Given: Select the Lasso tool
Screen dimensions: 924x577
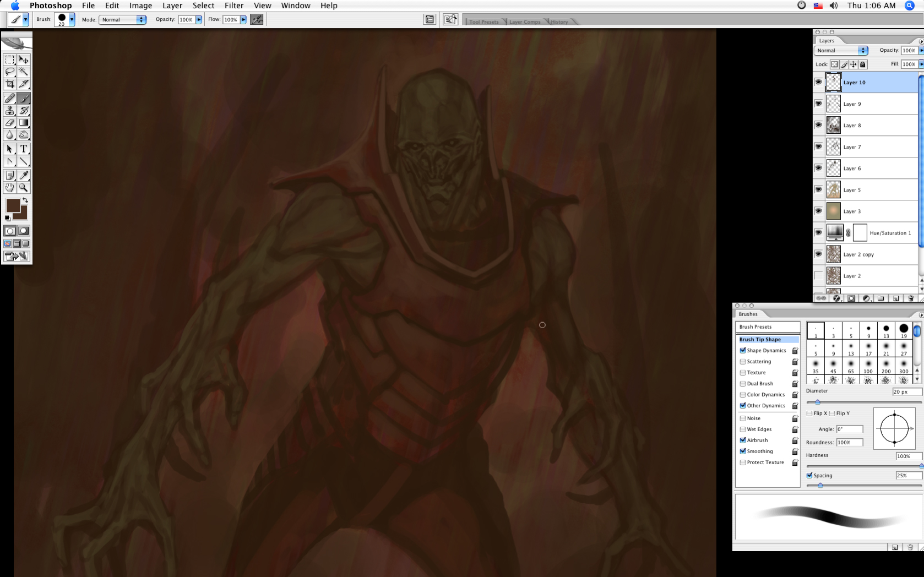Looking at the screenshot, I should tap(10, 72).
